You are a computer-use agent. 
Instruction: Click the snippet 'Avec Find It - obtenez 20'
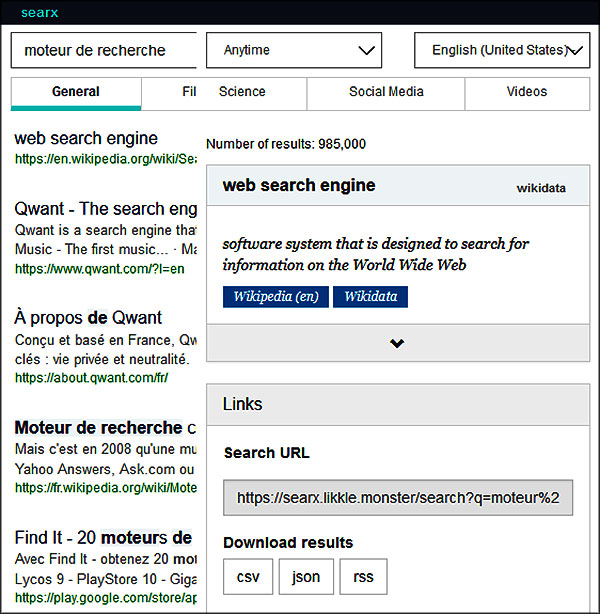tap(106, 569)
